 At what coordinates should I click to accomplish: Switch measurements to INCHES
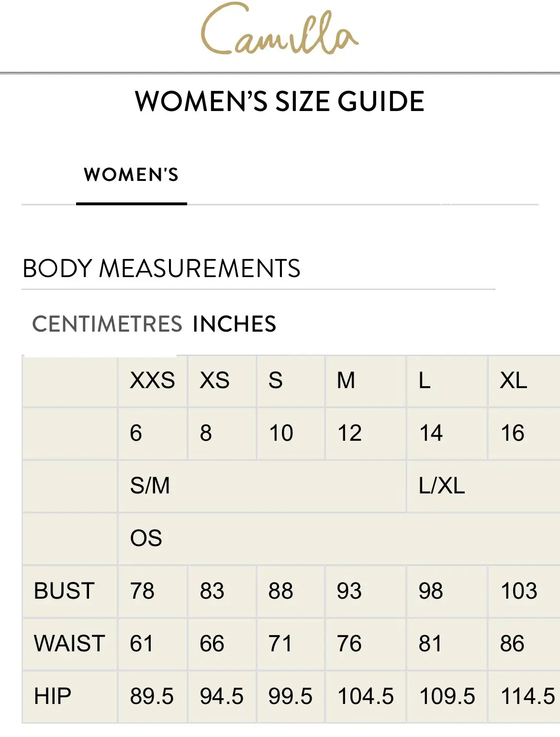pyautogui.click(x=235, y=324)
